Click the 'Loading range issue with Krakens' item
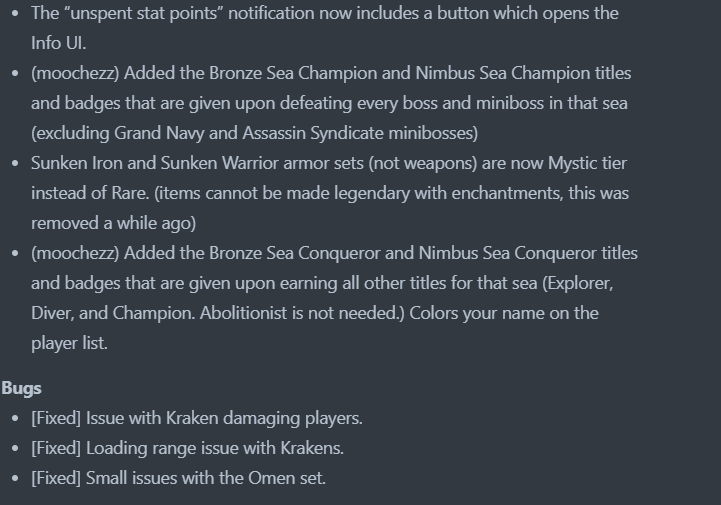721x505 pixels. [188, 448]
